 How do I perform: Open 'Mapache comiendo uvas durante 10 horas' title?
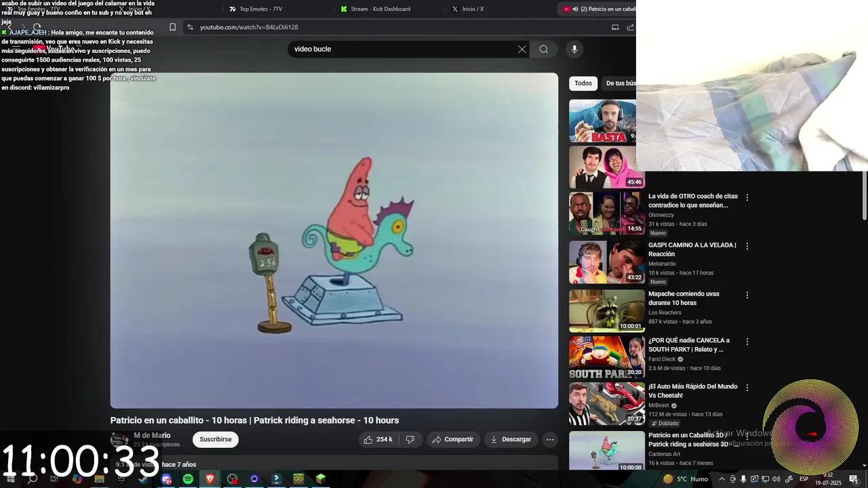pyautogui.click(x=684, y=298)
